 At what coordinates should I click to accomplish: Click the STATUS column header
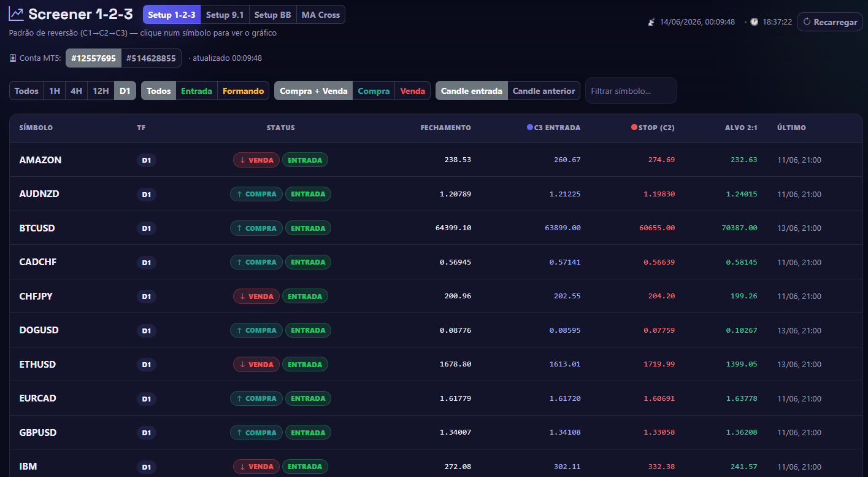281,128
